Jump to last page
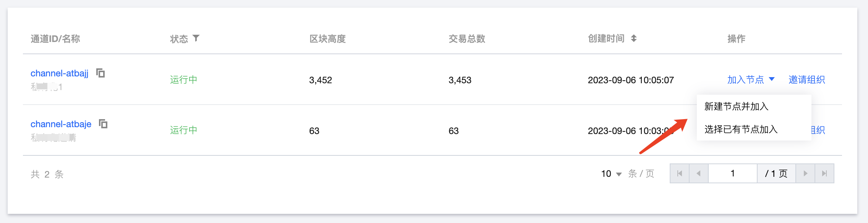 click(824, 173)
